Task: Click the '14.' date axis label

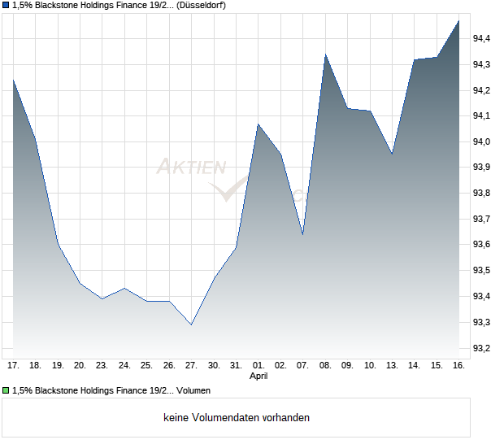Action: (x=415, y=366)
